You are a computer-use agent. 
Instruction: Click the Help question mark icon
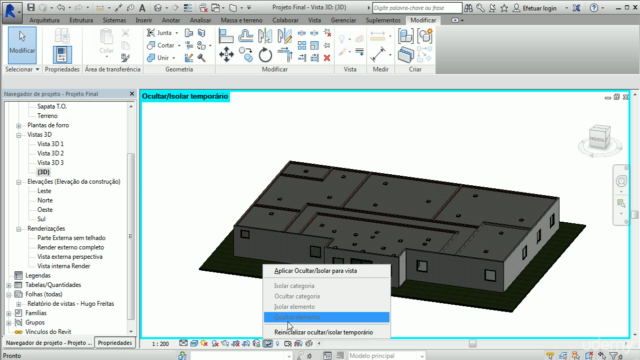tap(594, 8)
